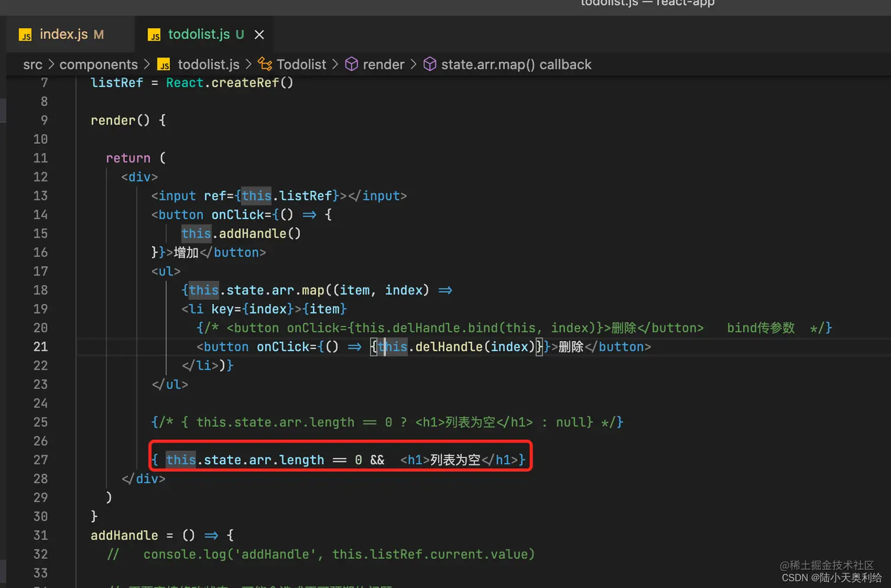Image resolution: width=891 pixels, height=588 pixels.
Task: Click the 'render() {' code line
Action: tap(128, 120)
